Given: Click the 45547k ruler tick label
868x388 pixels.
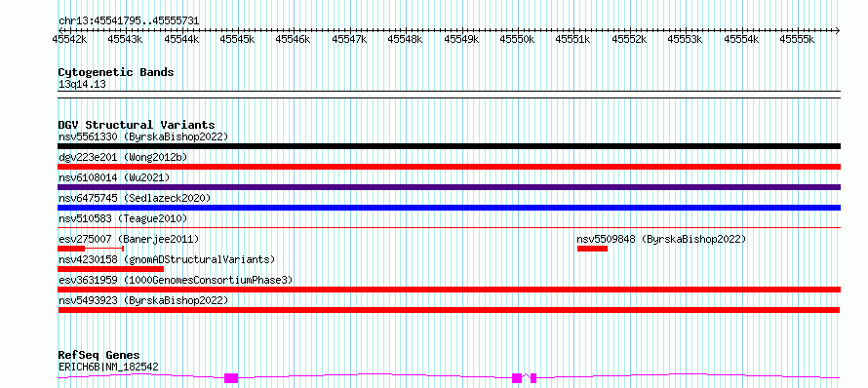Looking at the screenshot, I should [349, 39].
